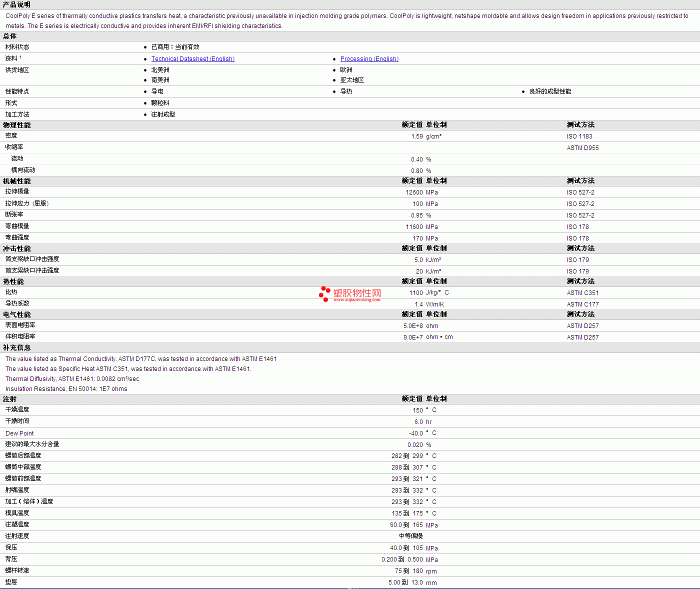700x589 pixels.
Task: Select the tensile modulus value 12600
Action: point(414,192)
